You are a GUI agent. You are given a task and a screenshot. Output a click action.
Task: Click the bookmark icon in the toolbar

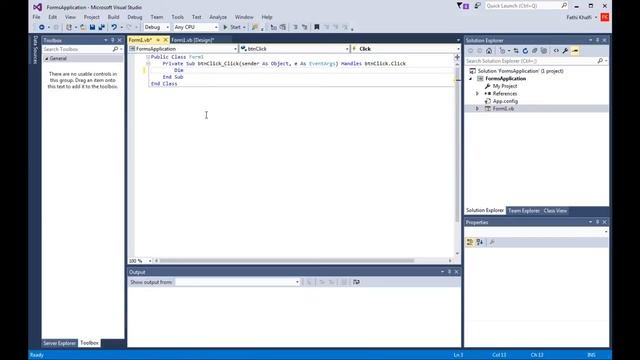coord(317,27)
